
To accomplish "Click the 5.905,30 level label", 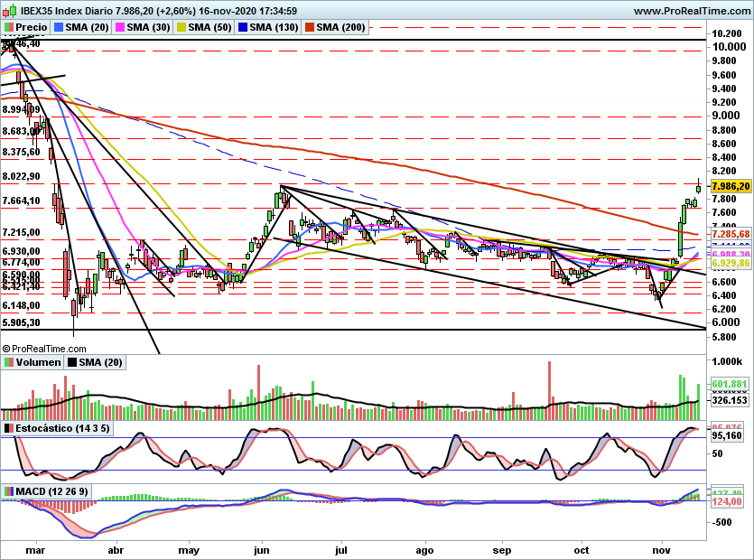I will 21,322.
